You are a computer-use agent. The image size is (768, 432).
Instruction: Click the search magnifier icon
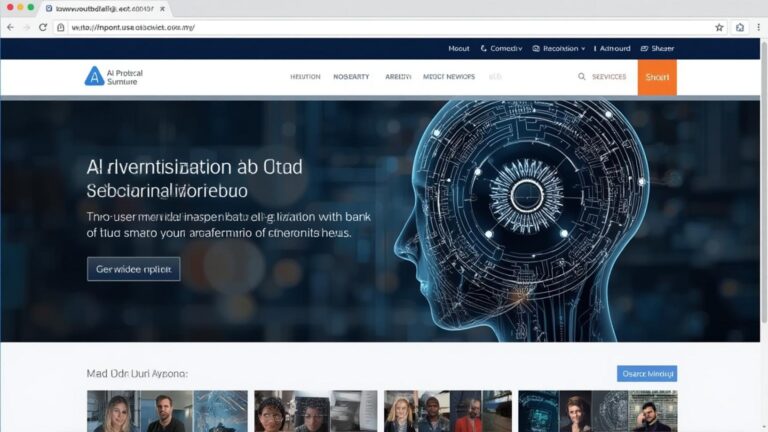(581, 76)
